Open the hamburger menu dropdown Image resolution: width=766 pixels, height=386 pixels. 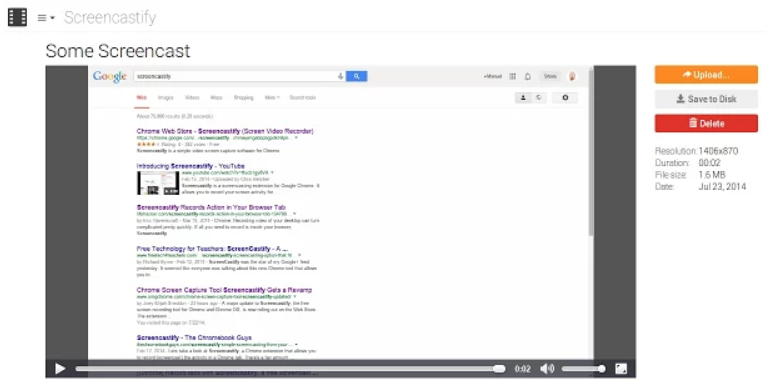(x=46, y=18)
